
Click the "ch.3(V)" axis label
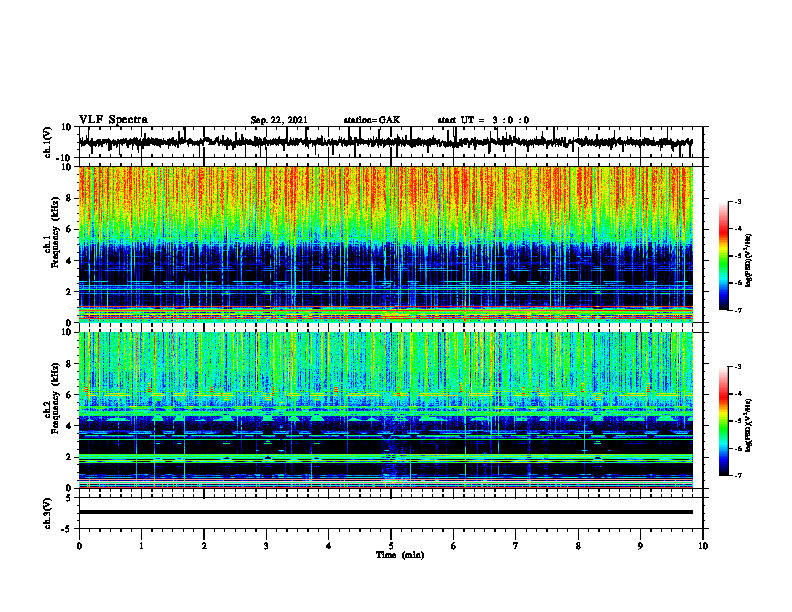pyautogui.click(x=48, y=513)
